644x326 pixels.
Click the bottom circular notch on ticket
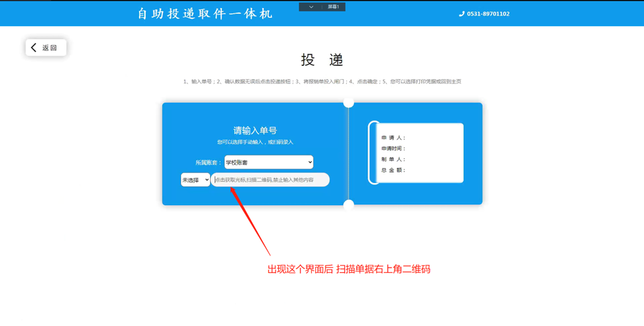coord(348,205)
